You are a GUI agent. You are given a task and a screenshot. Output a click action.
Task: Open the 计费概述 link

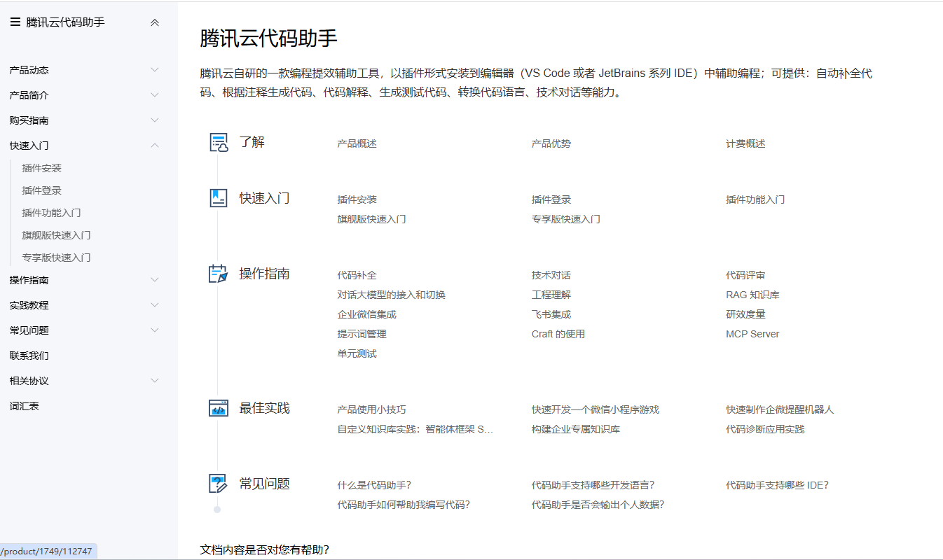click(x=745, y=143)
